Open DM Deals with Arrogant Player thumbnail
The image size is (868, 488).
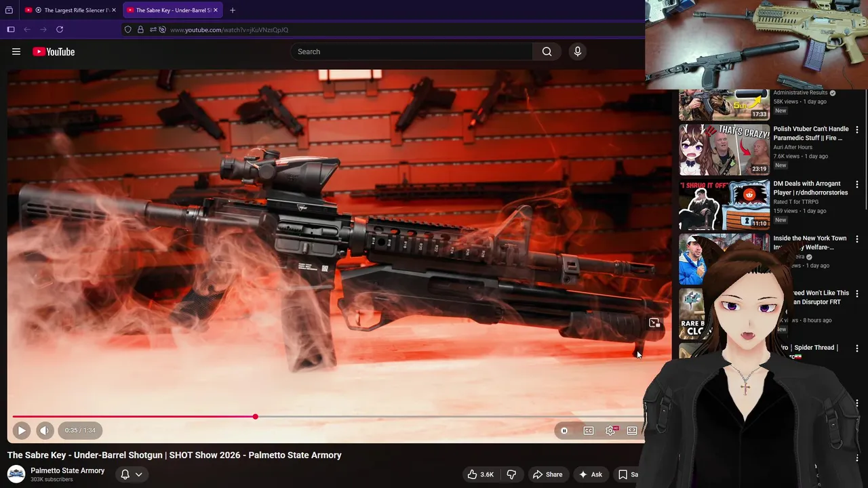tap(724, 204)
